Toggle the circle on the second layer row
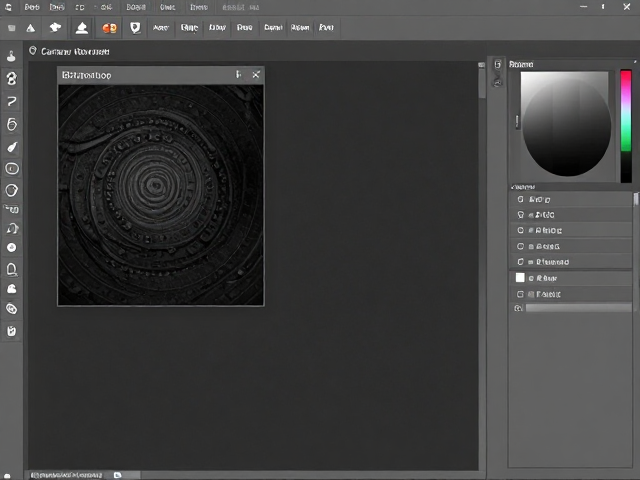640x480 pixels. coord(520,214)
